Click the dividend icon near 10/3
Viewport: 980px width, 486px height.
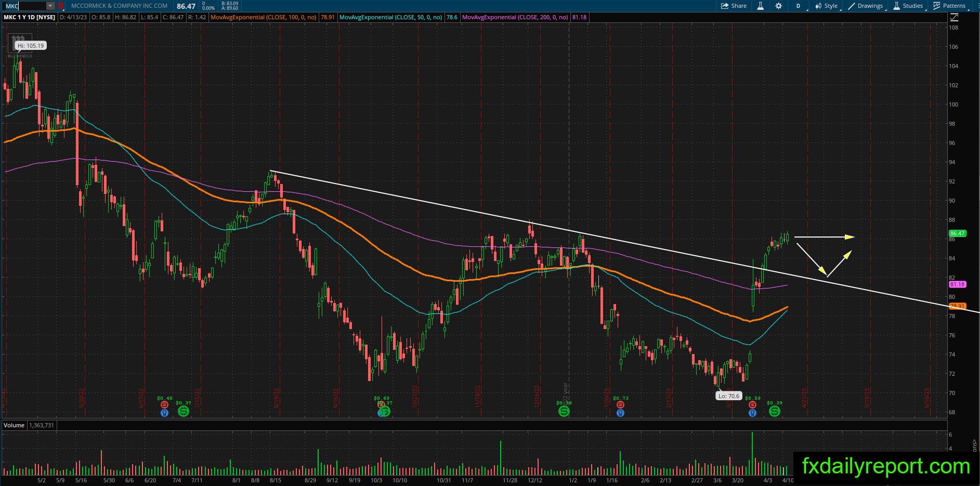(x=384, y=412)
